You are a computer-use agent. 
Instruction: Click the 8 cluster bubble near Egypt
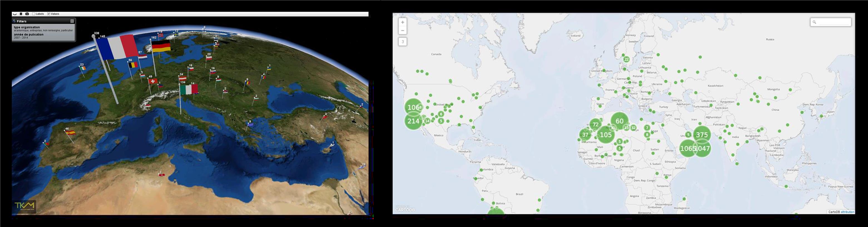pos(647,135)
